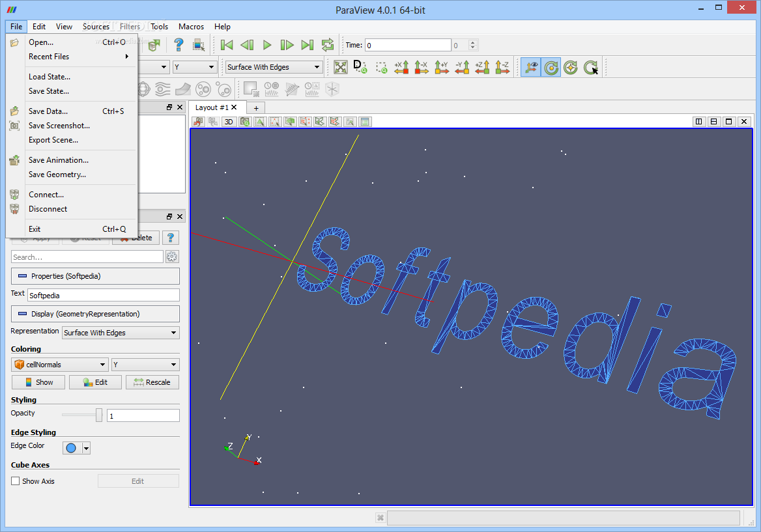The height and width of the screenshot is (532, 761).
Task: Choose Open... from the File menu
Action: point(72,42)
